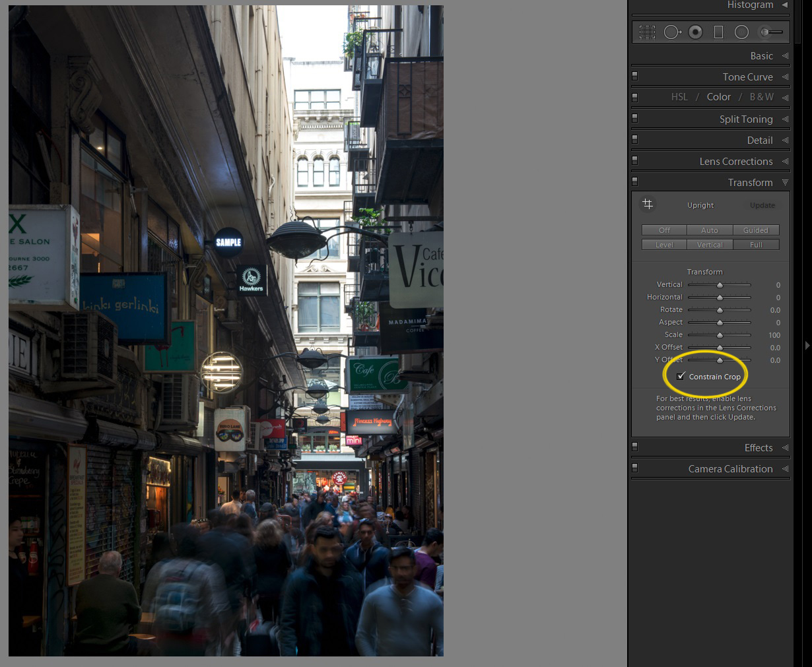Select the Spot Removal tool
The image size is (812, 667).
[671, 32]
